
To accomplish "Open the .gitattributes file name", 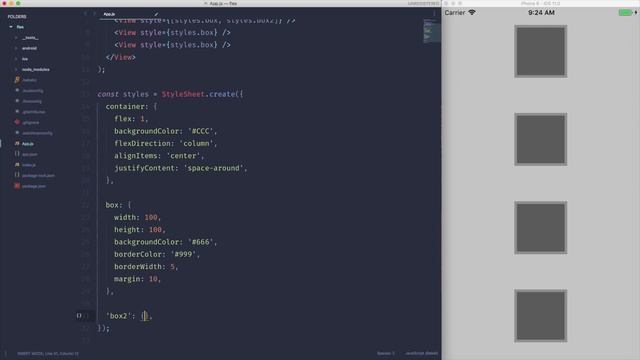I will pyautogui.click(x=34, y=112).
